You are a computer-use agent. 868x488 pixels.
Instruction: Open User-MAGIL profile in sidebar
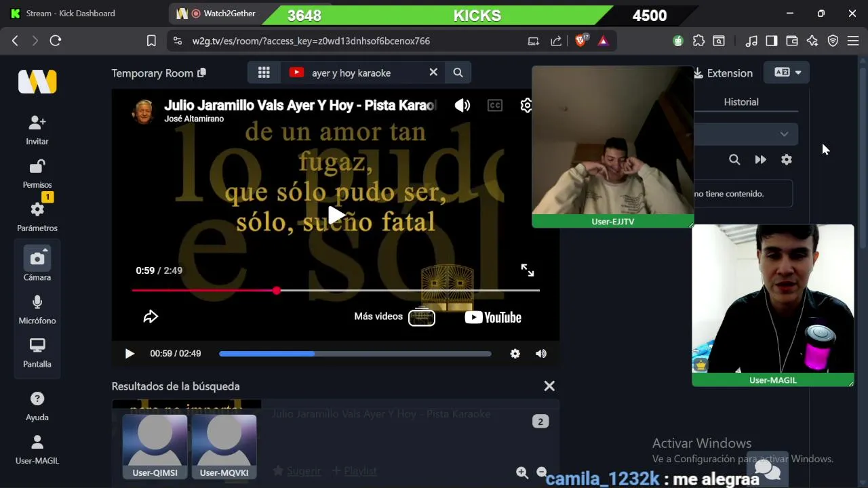(x=37, y=450)
